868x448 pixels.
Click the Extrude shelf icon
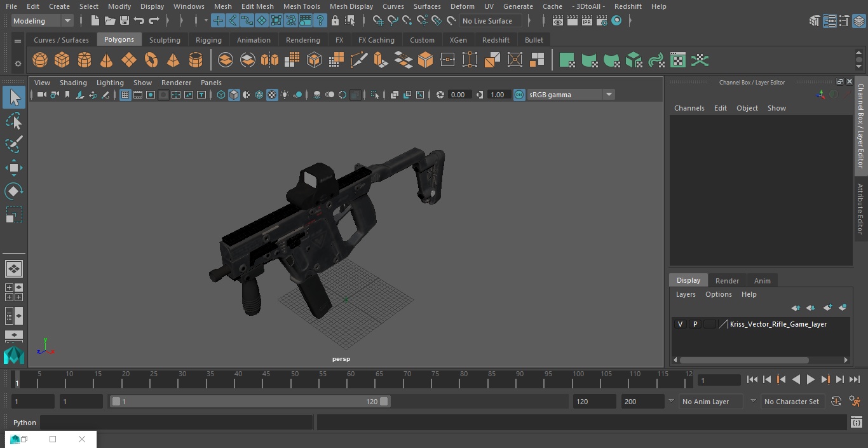[x=381, y=60]
